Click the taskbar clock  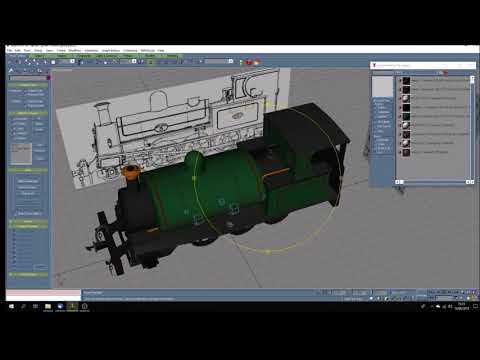point(461,306)
